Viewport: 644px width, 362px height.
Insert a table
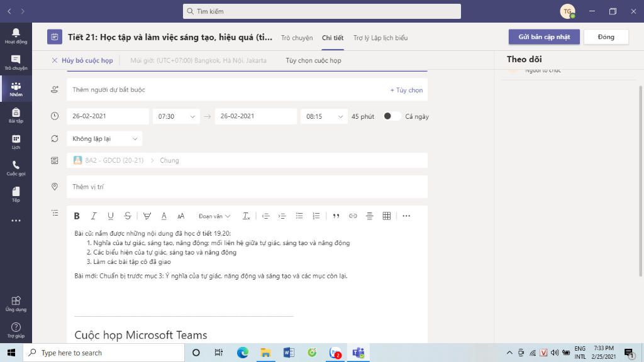pyautogui.click(x=387, y=216)
